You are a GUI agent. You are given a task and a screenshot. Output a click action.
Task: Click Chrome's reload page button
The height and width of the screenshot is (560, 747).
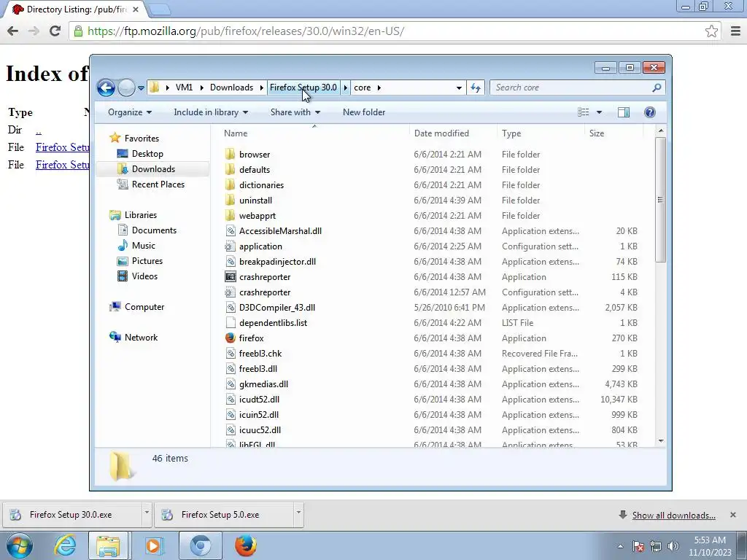[55, 31]
